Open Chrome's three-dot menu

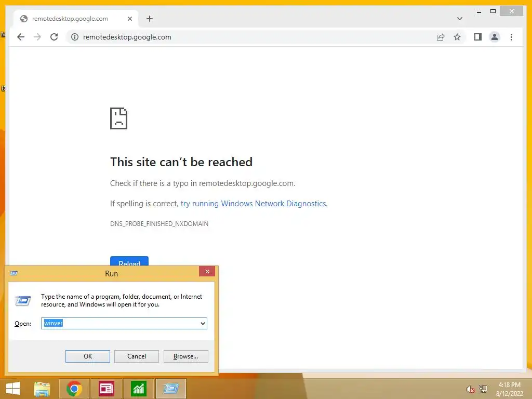pyautogui.click(x=511, y=37)
